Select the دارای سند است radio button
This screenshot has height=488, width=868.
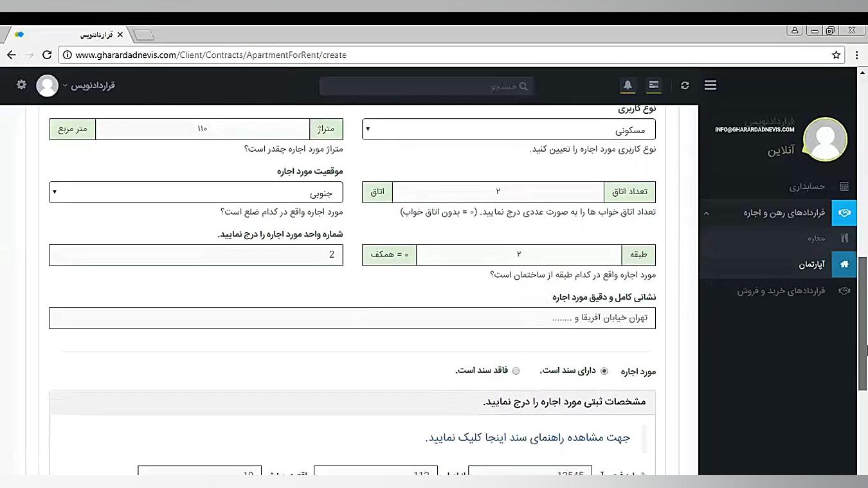pos(604,371)
